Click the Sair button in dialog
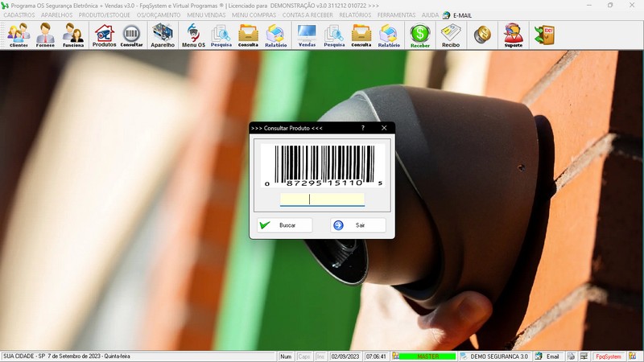The image size is (644, 362). [358, 225]
